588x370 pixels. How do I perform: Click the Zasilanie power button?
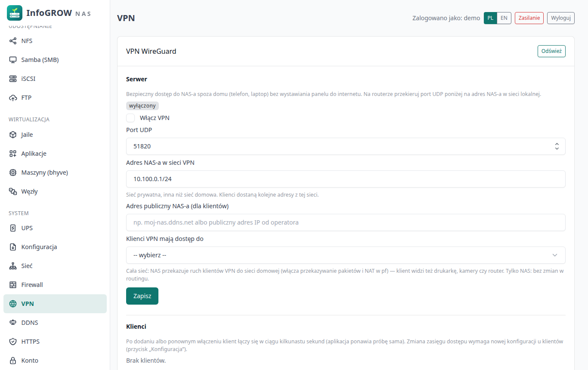point(529,18)
